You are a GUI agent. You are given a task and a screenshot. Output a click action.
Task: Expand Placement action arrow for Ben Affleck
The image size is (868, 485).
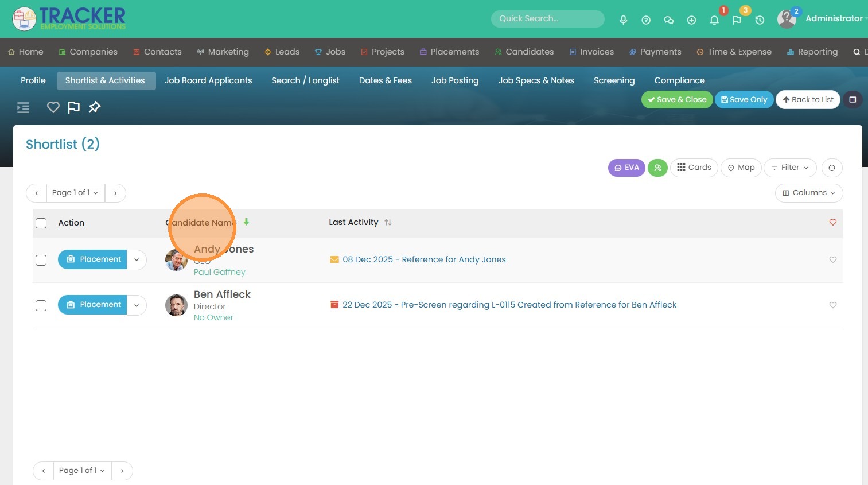click(137, 305)
